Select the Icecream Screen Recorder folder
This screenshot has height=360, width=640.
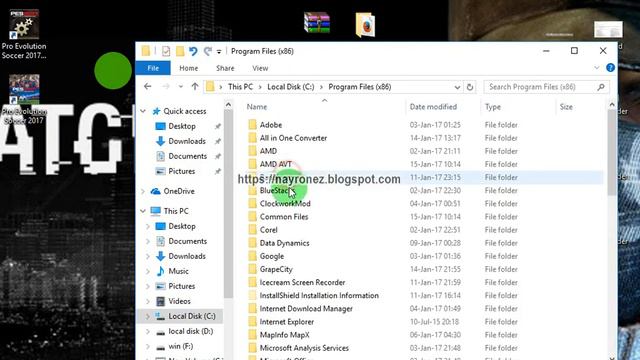[302, 282]
